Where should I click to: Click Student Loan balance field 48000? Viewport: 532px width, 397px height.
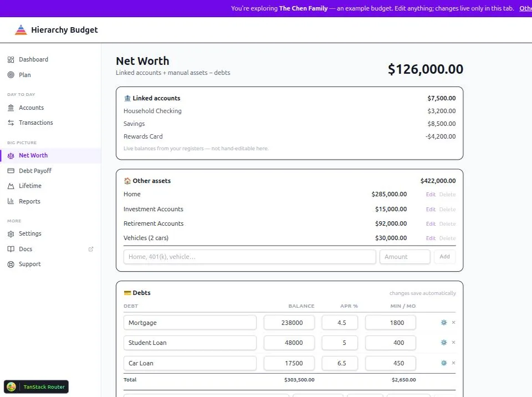(289, 343)
